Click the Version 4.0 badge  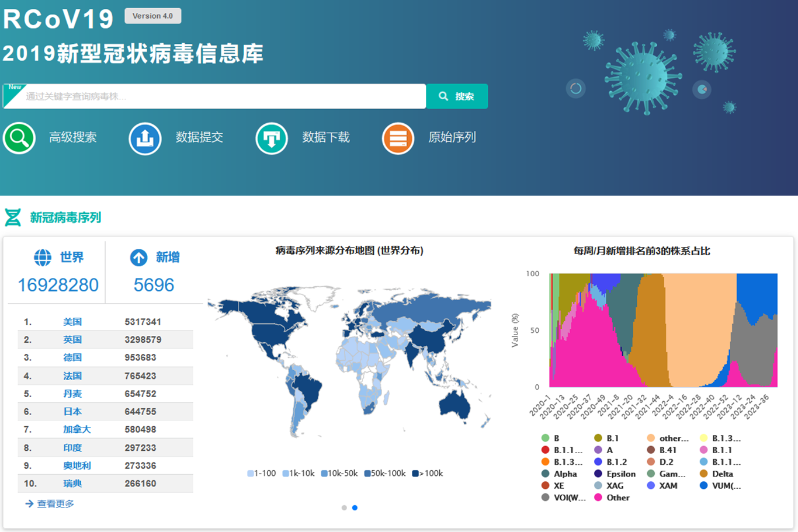tap(152, 16)
